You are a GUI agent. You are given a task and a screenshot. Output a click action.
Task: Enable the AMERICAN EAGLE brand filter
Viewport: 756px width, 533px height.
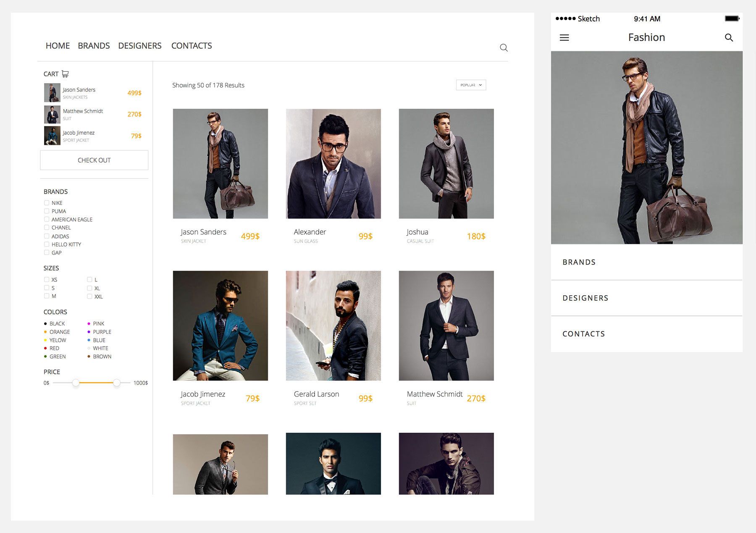tap(47, 219)
